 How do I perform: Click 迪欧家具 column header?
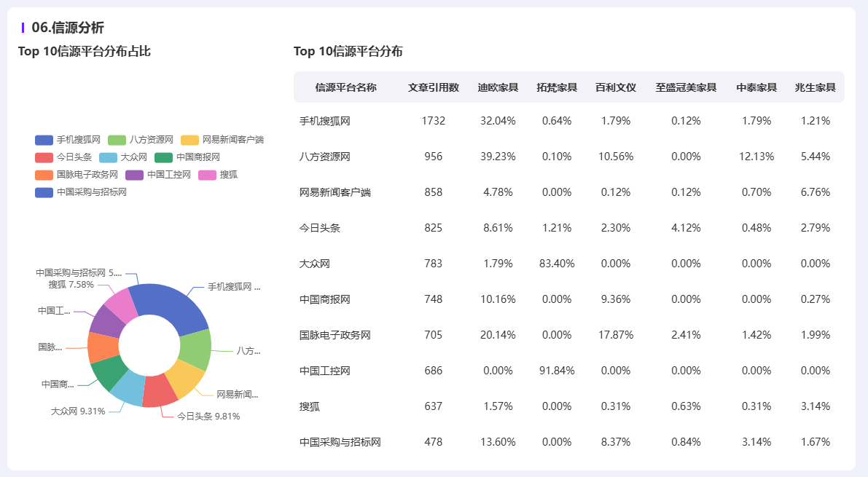(498, 87)
